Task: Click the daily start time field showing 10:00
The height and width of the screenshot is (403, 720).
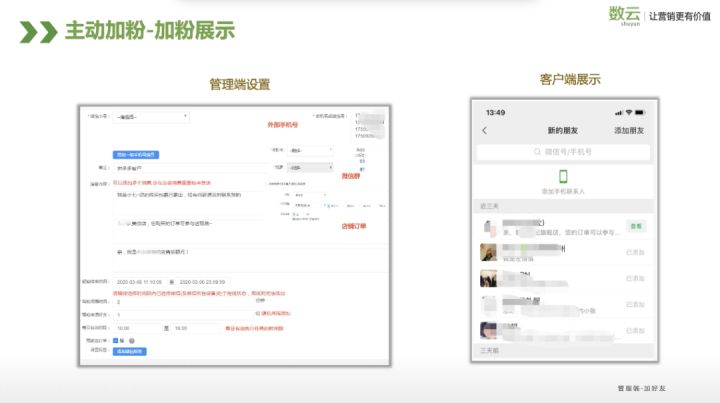Action: coord(137,328)
